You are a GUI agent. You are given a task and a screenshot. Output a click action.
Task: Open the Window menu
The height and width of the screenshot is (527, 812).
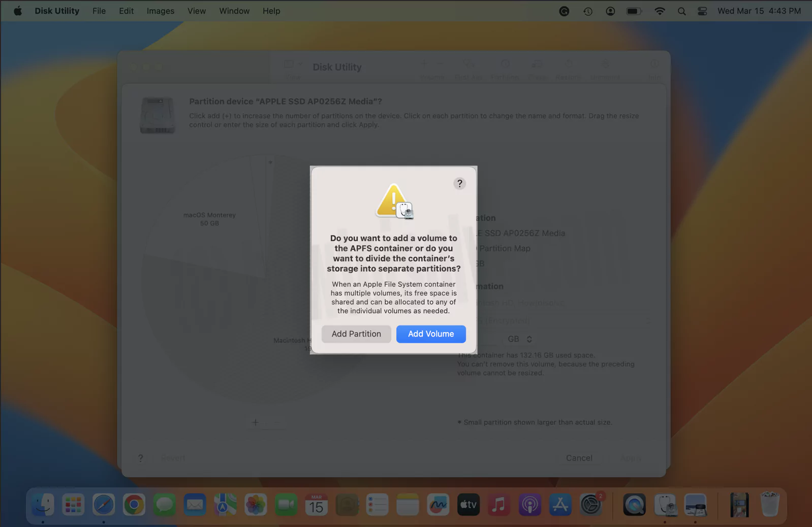[234, 11]
